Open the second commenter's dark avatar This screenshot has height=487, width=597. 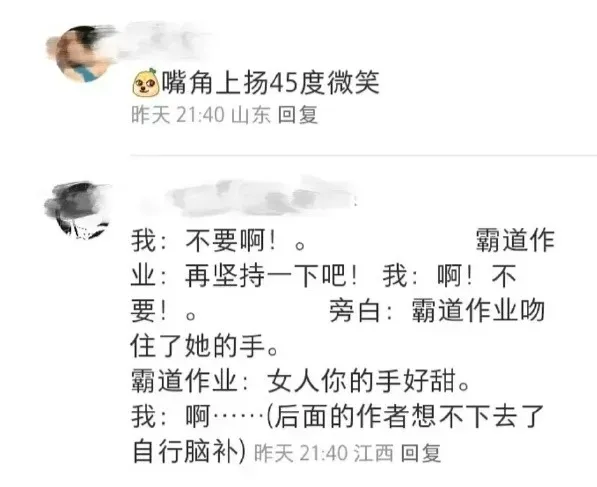(x=78, y=209)
